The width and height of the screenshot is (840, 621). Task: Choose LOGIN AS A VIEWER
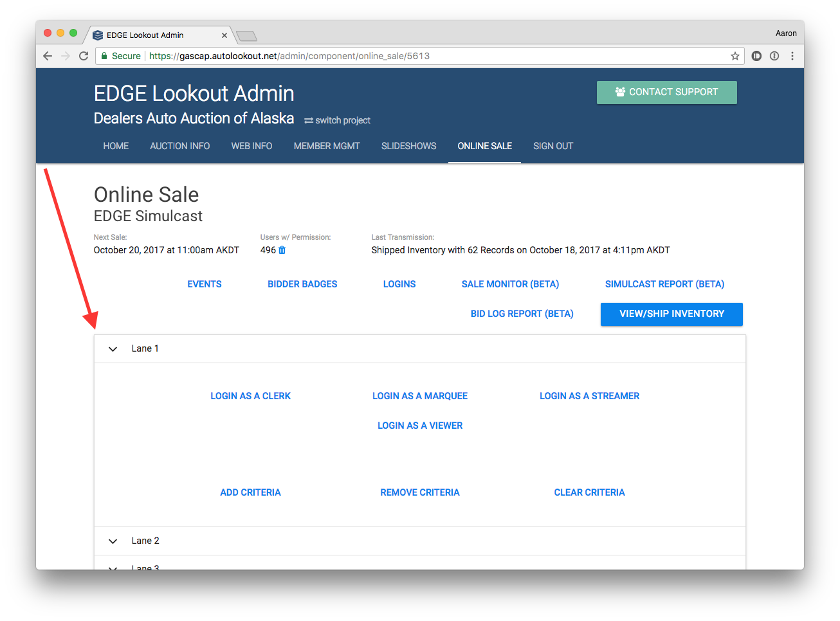point(420,426)
